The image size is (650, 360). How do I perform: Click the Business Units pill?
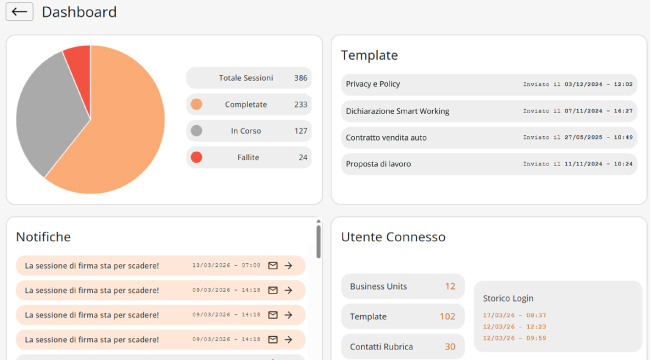pyautogui.click(x=403, y=286)
